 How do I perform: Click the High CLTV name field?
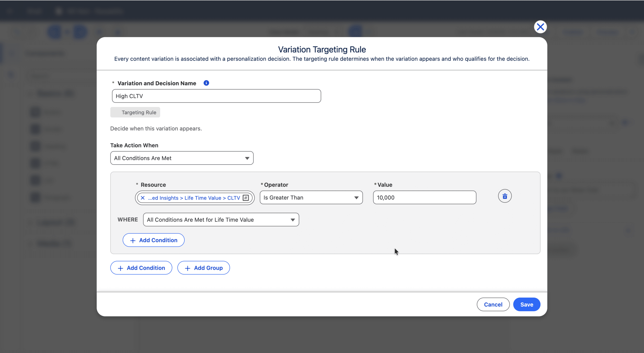216,96
